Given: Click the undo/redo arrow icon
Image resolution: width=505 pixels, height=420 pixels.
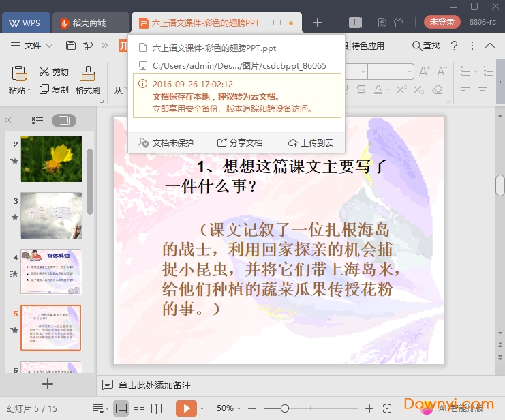Looking at the screenshot, I should [x=88, y=46].
